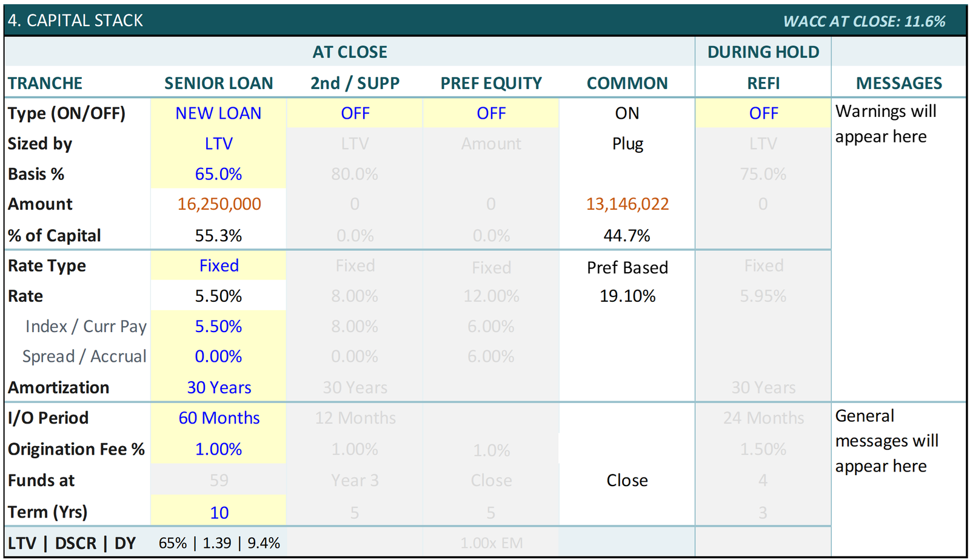Select the 65% | 1.39 | 9.4% metrics cell
Viewport: 970px width, 560px height.
(x=219, y=543)
